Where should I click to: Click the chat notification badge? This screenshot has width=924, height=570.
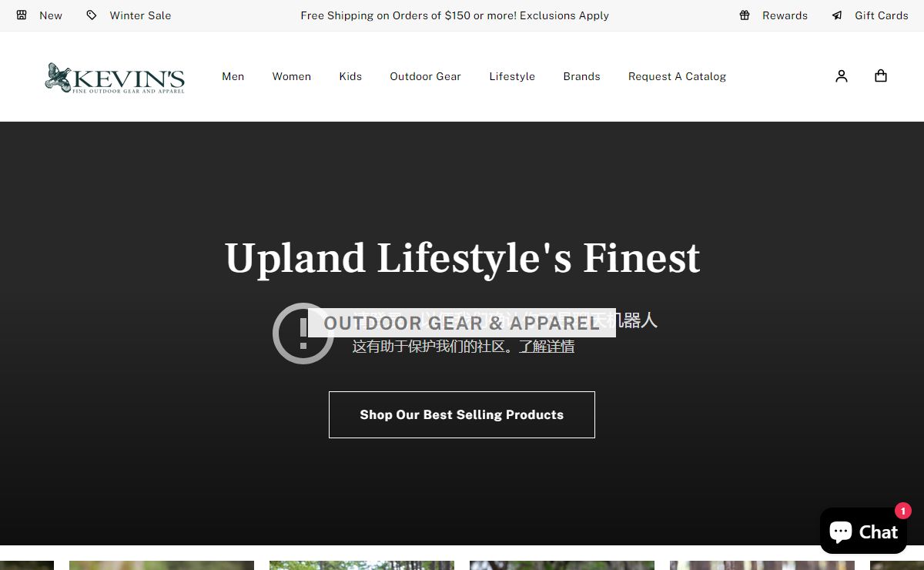tap(902, 511)
